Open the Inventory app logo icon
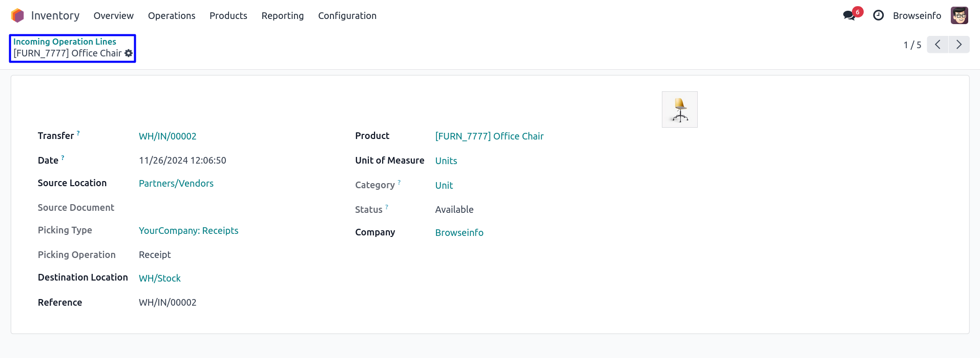This screenshot has height=358, width=980. [17, 16]
